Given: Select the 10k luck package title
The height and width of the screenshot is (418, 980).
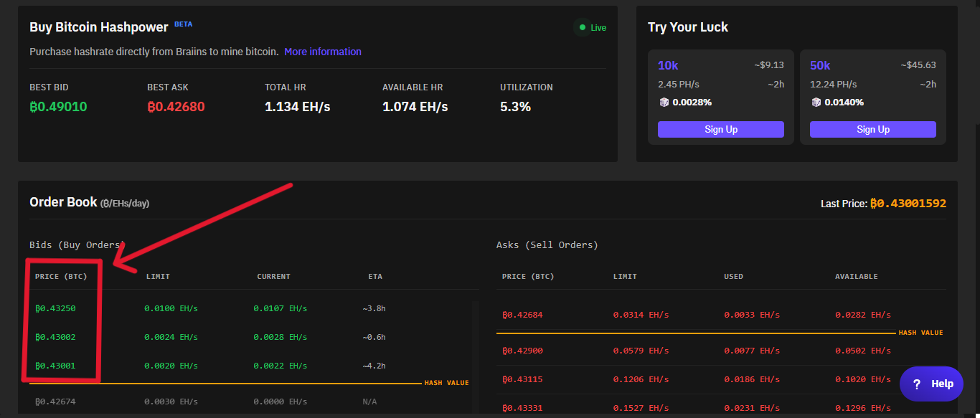Looking at the screenshot, I should point(668,65).
